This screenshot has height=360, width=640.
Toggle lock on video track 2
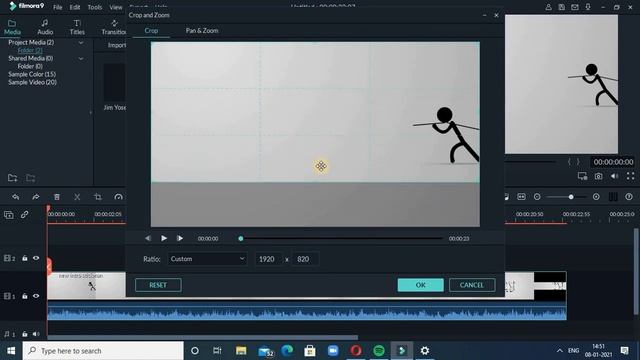(x=24, y=258)
